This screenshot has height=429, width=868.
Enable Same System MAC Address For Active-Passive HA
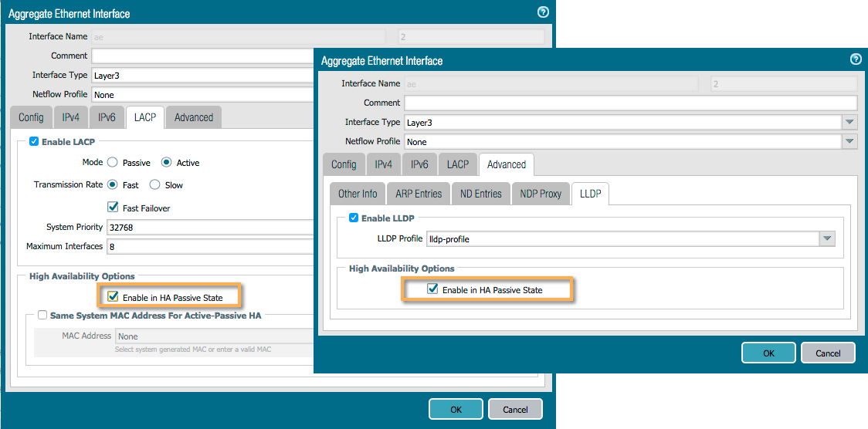click(42, 316)
